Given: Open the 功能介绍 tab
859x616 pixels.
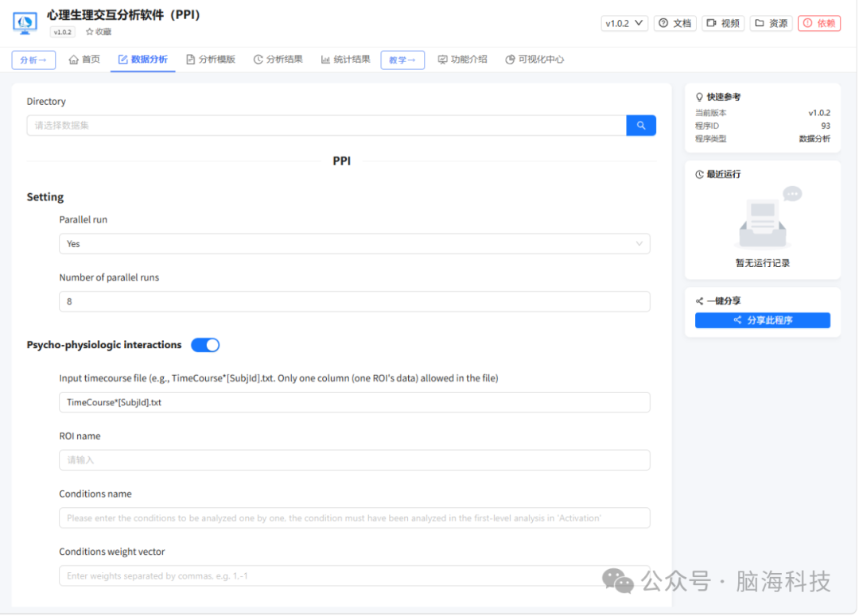Looking at the screenshot, I should tap(463, 59).
